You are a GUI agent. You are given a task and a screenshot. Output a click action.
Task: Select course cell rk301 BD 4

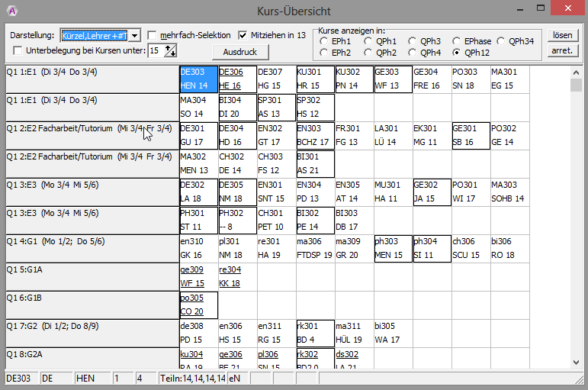point(316,334)
